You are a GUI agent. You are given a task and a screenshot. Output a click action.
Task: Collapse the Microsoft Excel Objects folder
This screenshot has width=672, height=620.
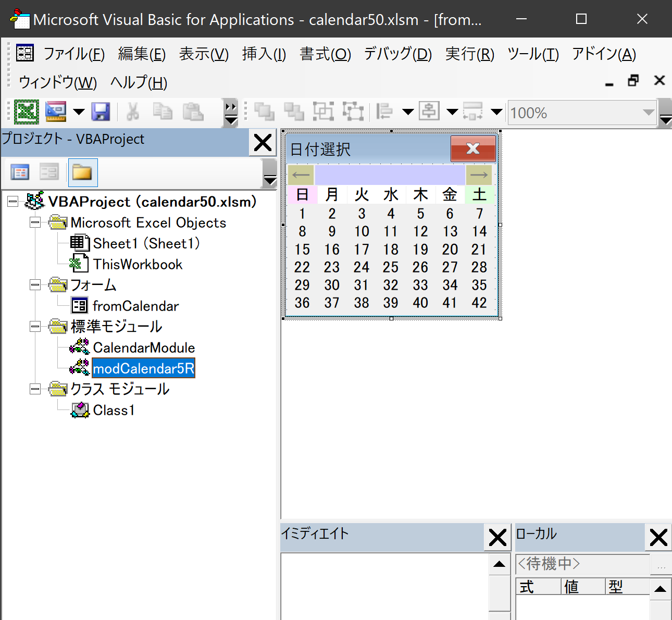point(35,222)
